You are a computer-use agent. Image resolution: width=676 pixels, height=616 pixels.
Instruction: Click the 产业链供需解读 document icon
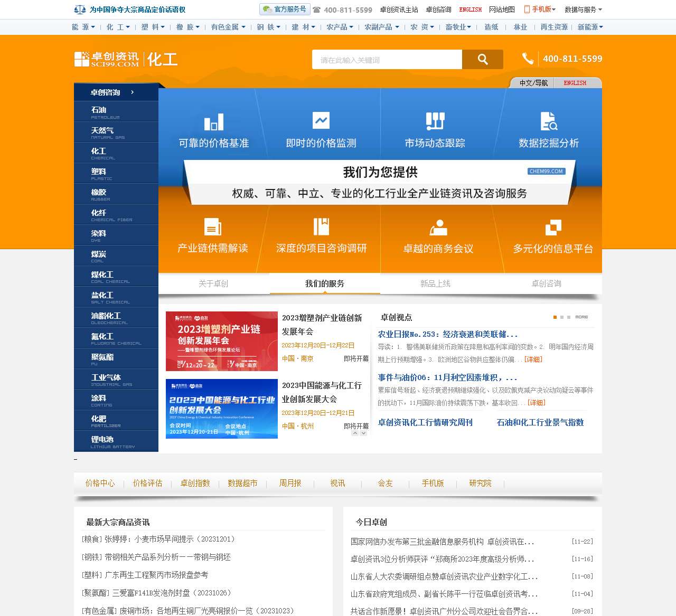213,227
